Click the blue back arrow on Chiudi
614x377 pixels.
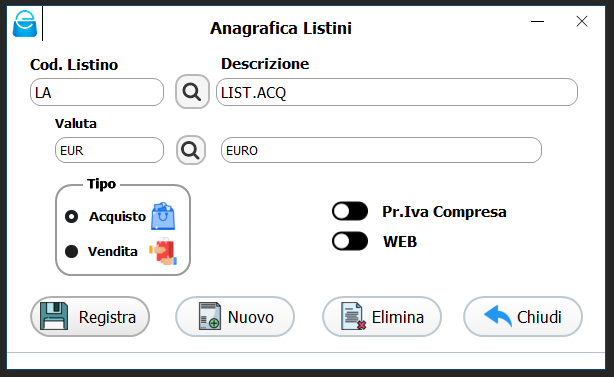click(498, 316)
